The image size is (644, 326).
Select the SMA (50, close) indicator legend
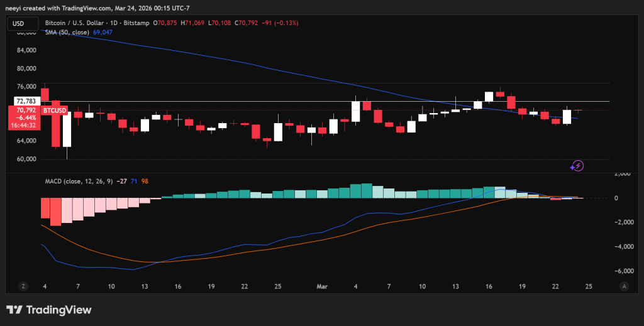tap(70, 31)
